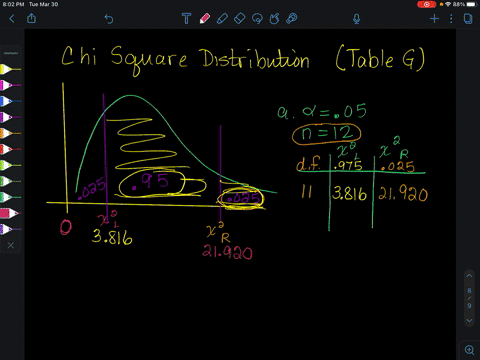Select the Highlighter tool
The width and height of the screenshot is (480, 360).
(222, 19)
